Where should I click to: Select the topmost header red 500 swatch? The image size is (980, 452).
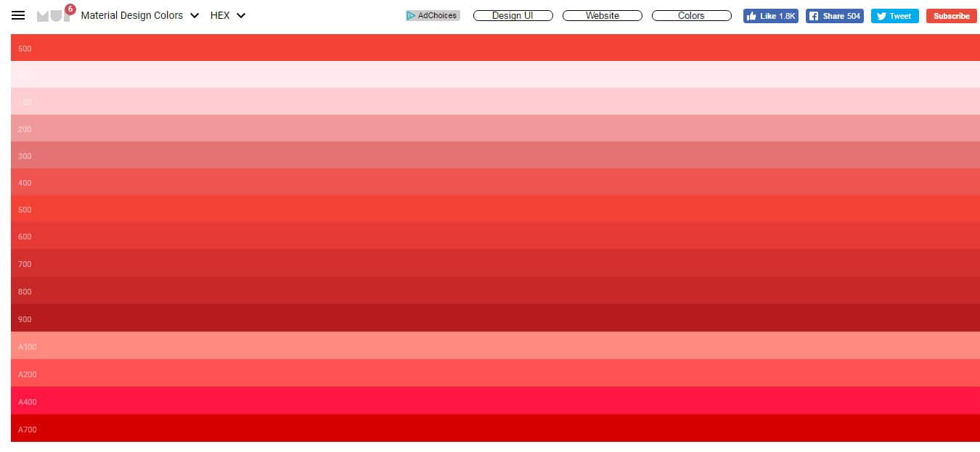pyautogui.click(x=495, y=47)
